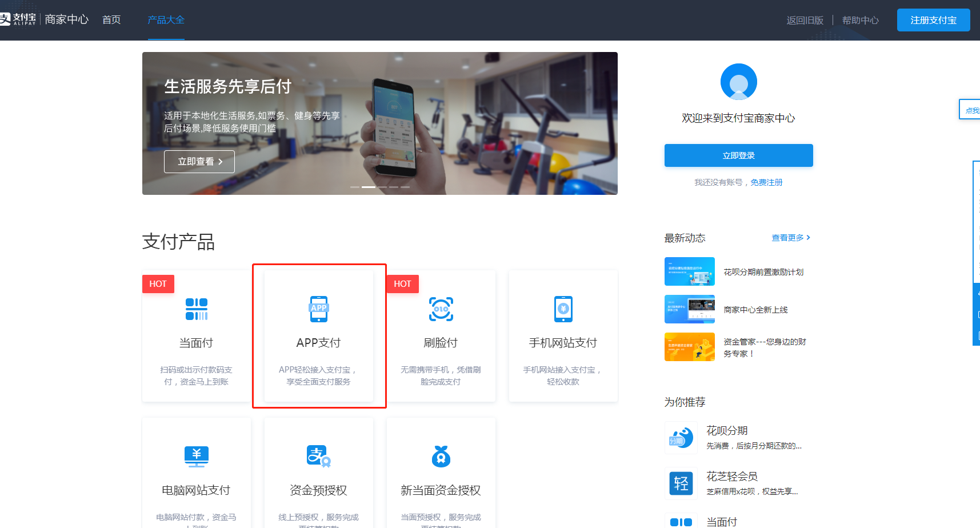Click 商家中心 header title
Viewport: 980px width, 528px height.
point(67,19)
